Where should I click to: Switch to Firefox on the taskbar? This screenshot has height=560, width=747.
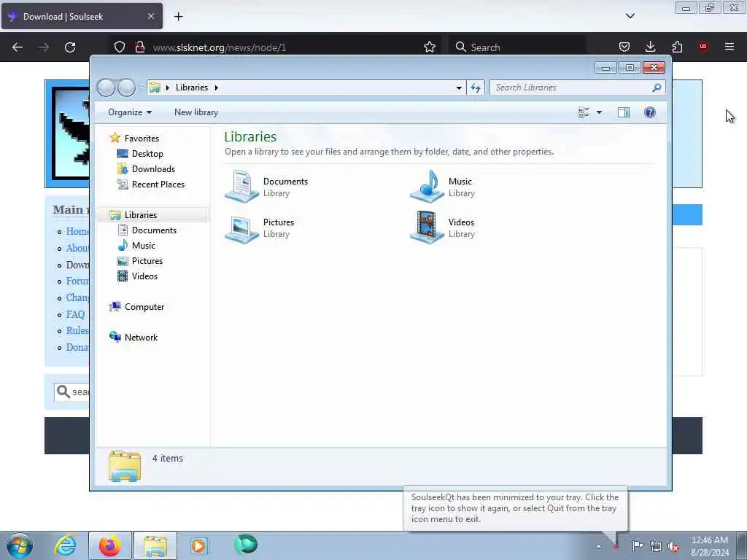(109, 545)
